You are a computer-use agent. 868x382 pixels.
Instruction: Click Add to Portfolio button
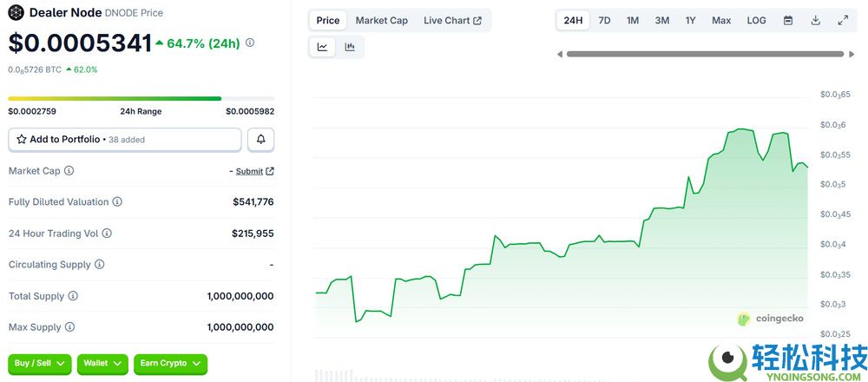[125, 140]
